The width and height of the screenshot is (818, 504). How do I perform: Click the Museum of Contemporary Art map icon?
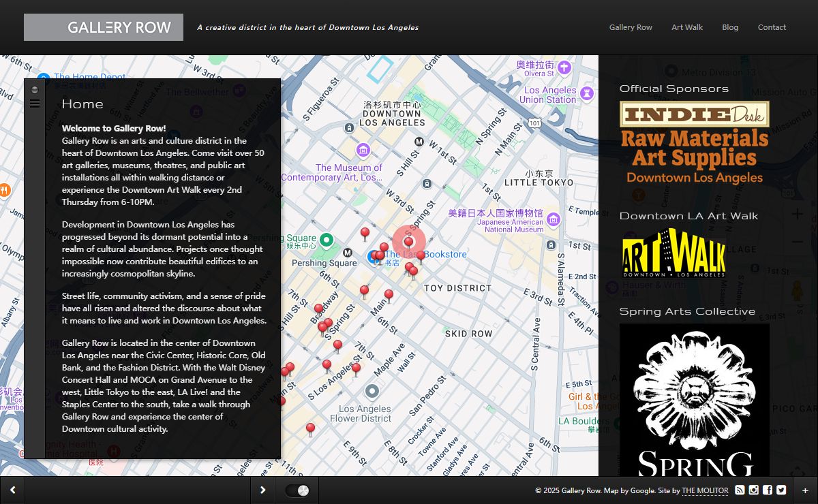point(363,149)
